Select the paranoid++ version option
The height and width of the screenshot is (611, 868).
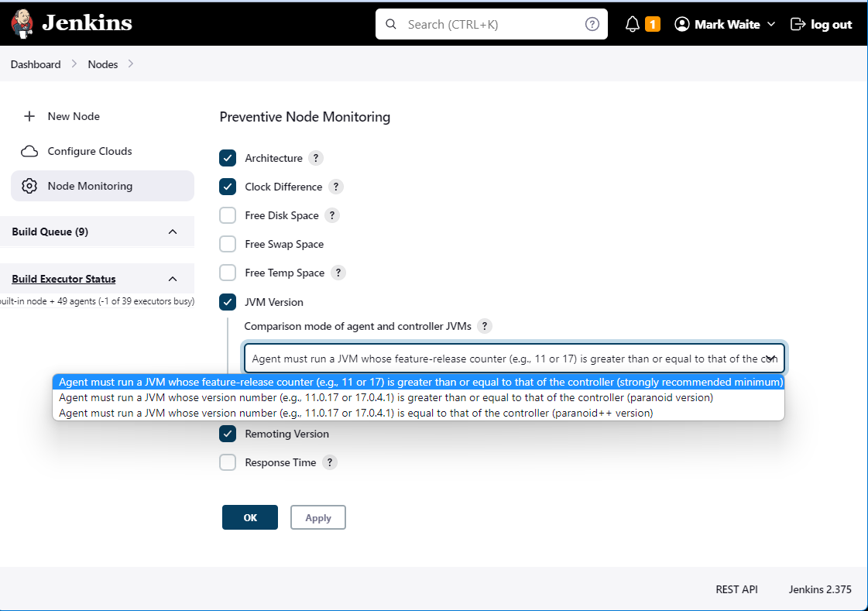click(x=418, y=414)
